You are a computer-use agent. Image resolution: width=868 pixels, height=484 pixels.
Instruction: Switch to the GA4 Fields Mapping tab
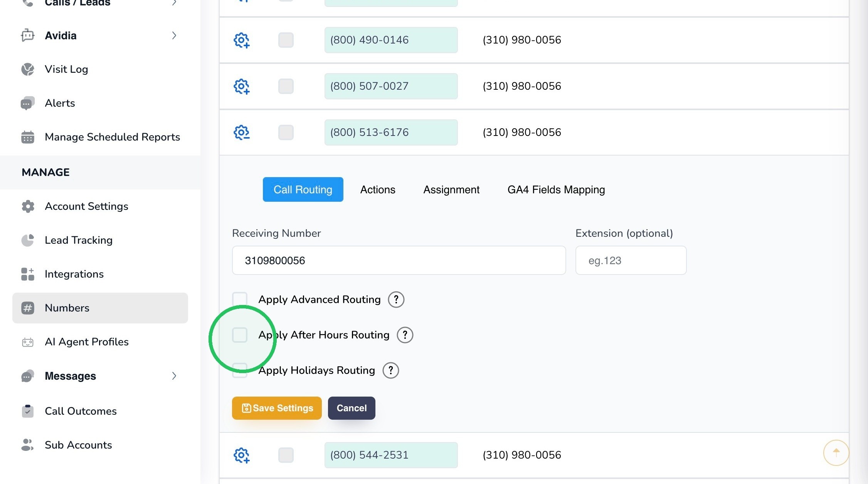pyautogui.click(x=556, y=189)
